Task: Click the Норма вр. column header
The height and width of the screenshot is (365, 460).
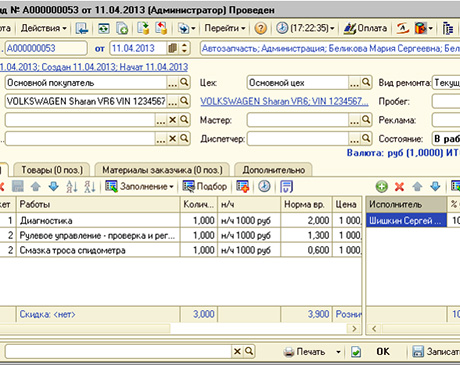Action: pyautogui.click(x=306, y=204)
